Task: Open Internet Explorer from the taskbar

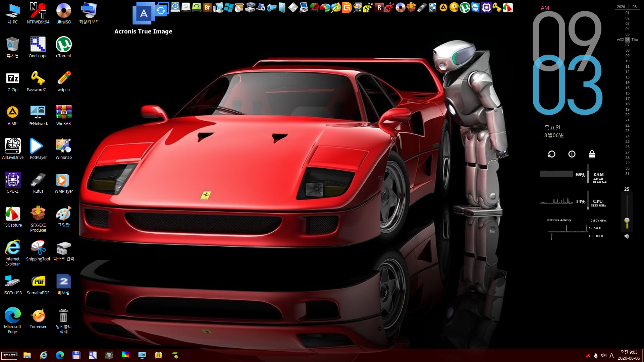Action: tap(44, 355)
